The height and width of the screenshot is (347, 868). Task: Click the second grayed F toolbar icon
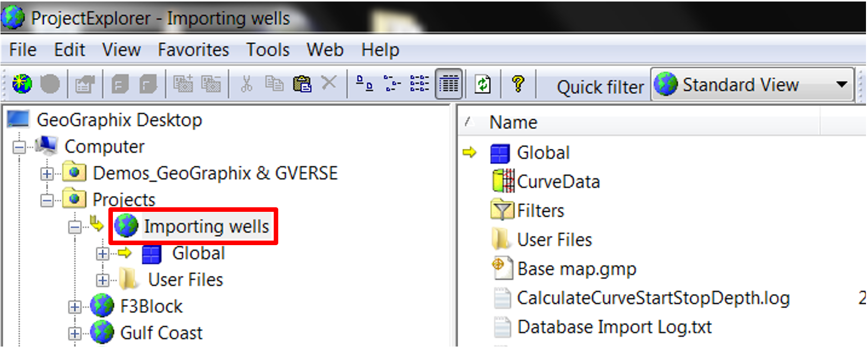[x=148, y=84]
